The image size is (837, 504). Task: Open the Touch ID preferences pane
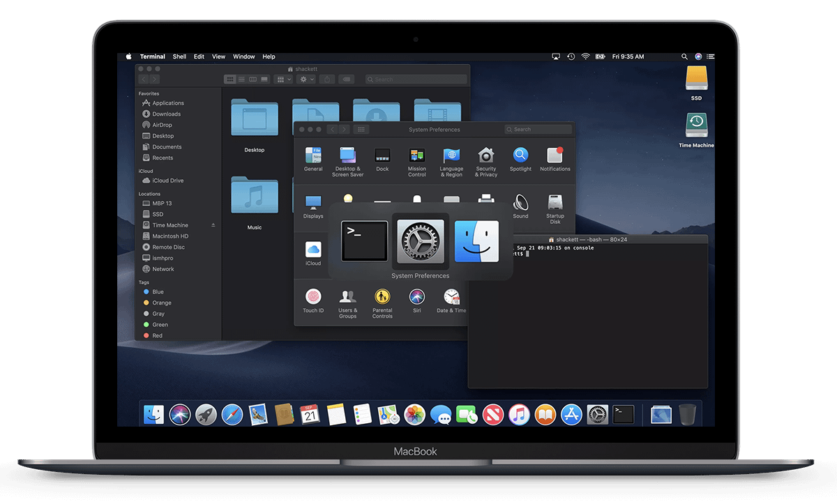click(x=313, y=300)
